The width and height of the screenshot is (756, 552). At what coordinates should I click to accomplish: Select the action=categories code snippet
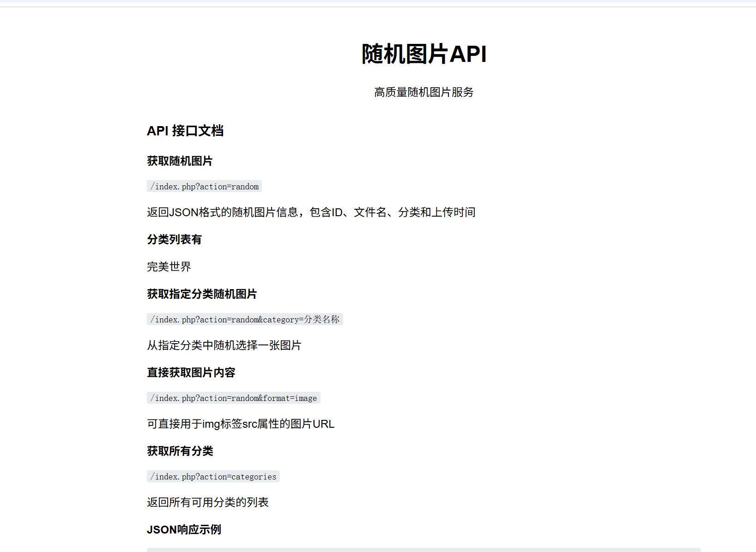coord(213,476)
